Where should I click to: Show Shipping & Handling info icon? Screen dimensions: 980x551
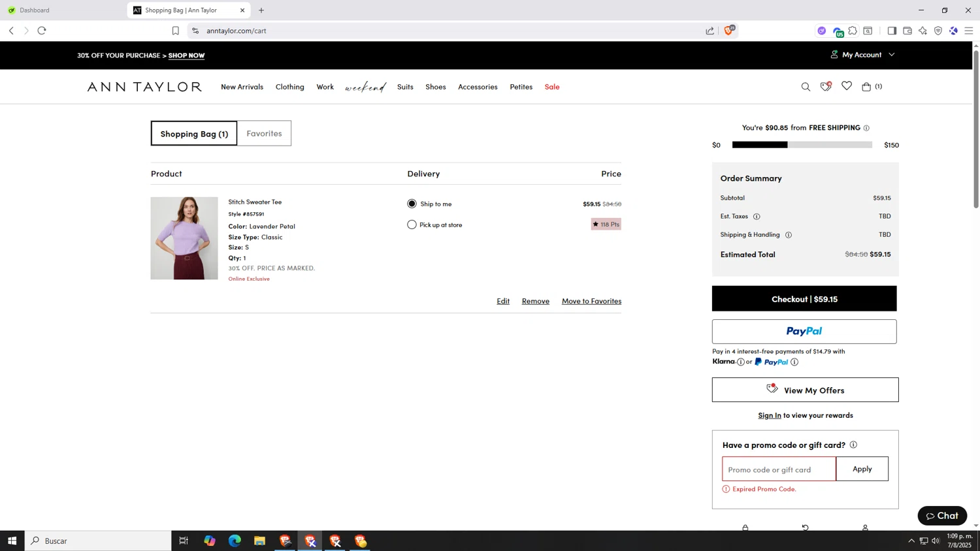[x=789, y=235]
